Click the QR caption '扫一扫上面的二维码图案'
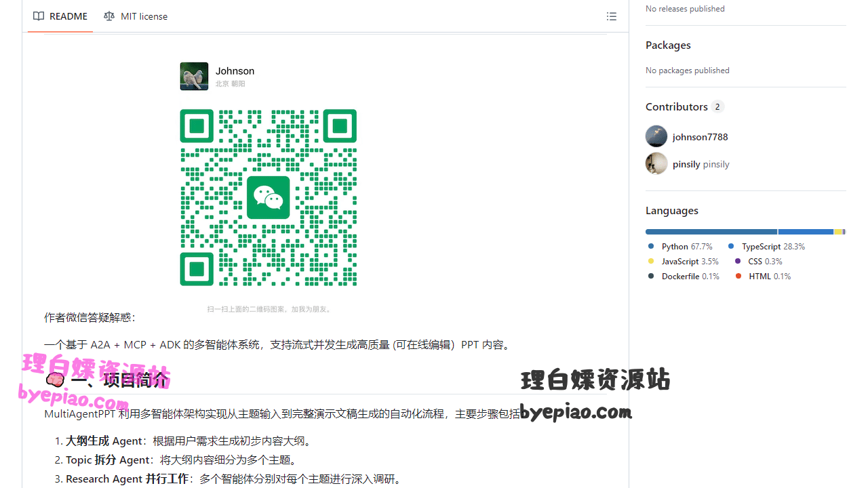The image size is (868, 488). click(269, 309)
